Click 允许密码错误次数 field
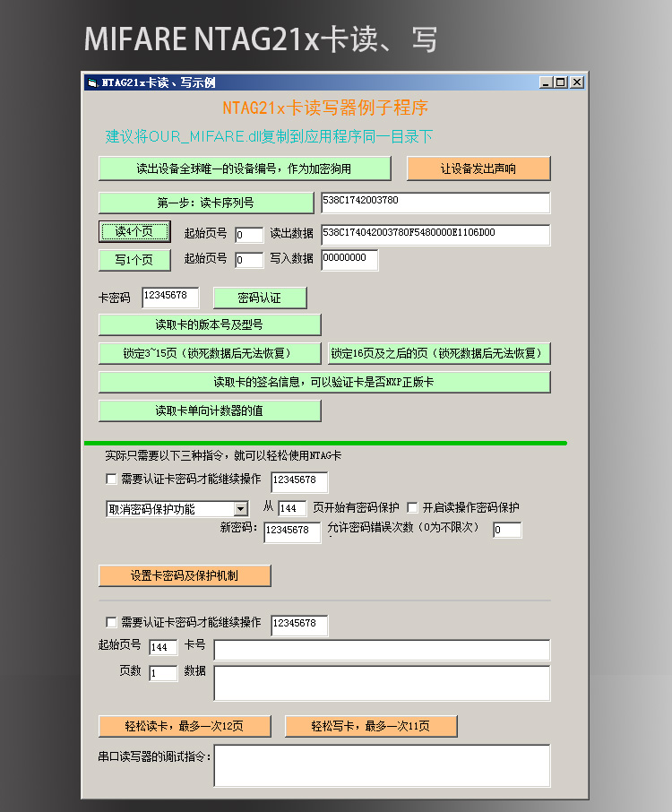672x812 pixels. pyautogui.click(x=507, y=530)
